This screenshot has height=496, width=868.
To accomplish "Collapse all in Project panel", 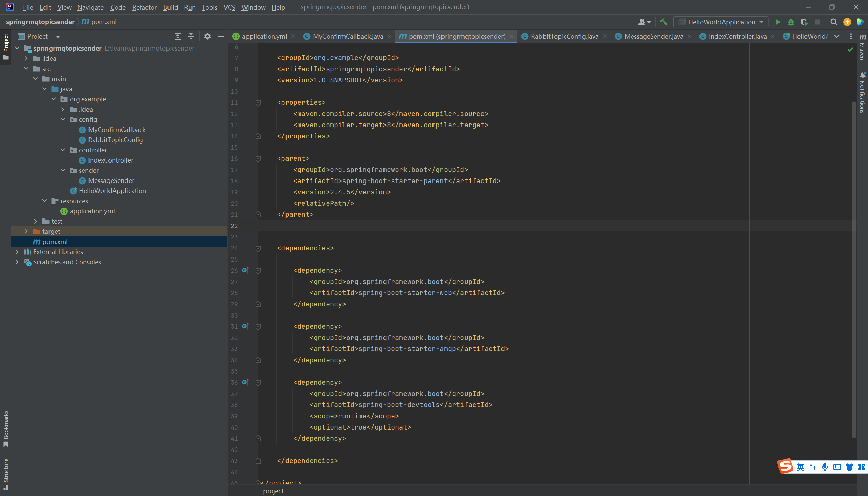I will tap(191, 36).
